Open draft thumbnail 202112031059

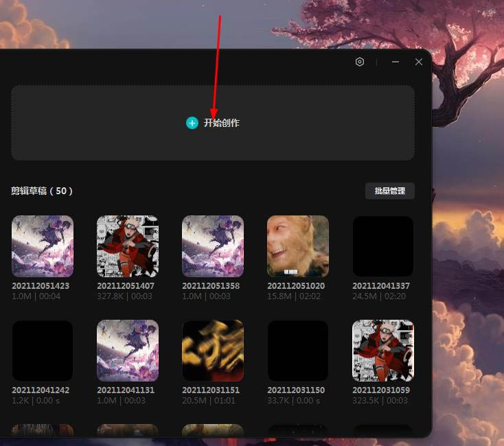tap(383, 351)
